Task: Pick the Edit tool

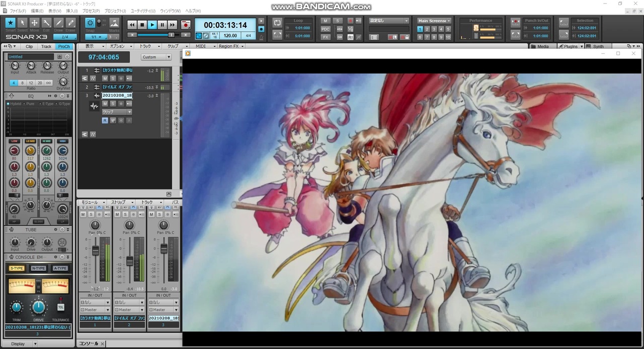Action: click(46, 23)
